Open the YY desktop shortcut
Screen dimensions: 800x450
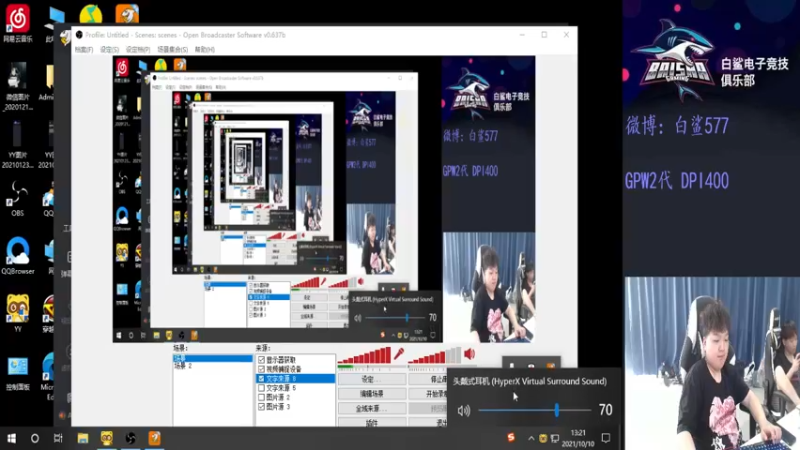(17, 313)
